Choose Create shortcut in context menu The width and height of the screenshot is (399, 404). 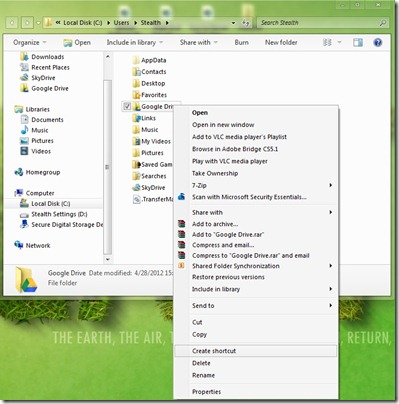(256, 351)
